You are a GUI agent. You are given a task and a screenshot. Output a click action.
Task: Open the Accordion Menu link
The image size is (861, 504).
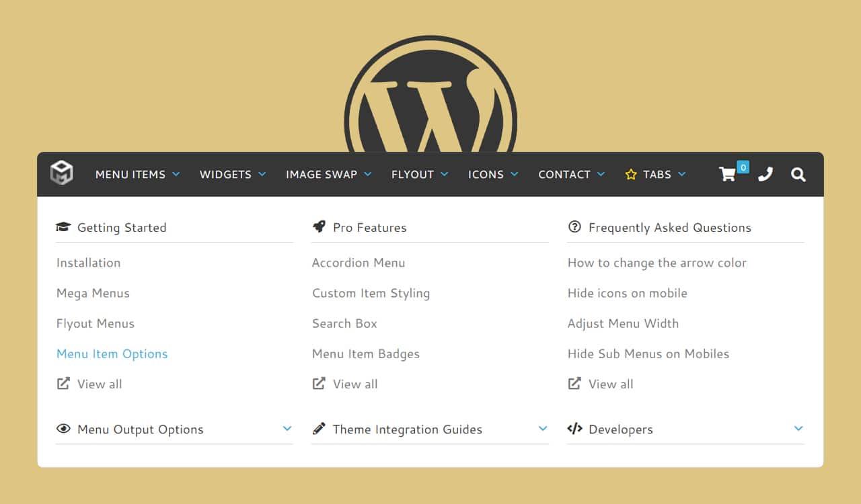359,263
